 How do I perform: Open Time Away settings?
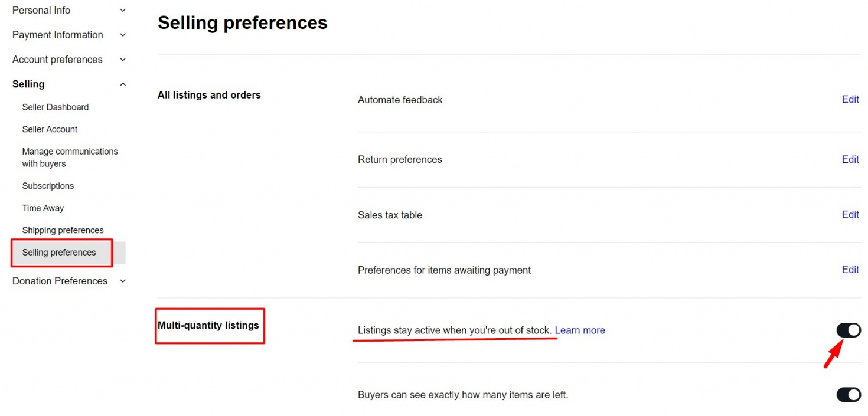click(43, 208)
